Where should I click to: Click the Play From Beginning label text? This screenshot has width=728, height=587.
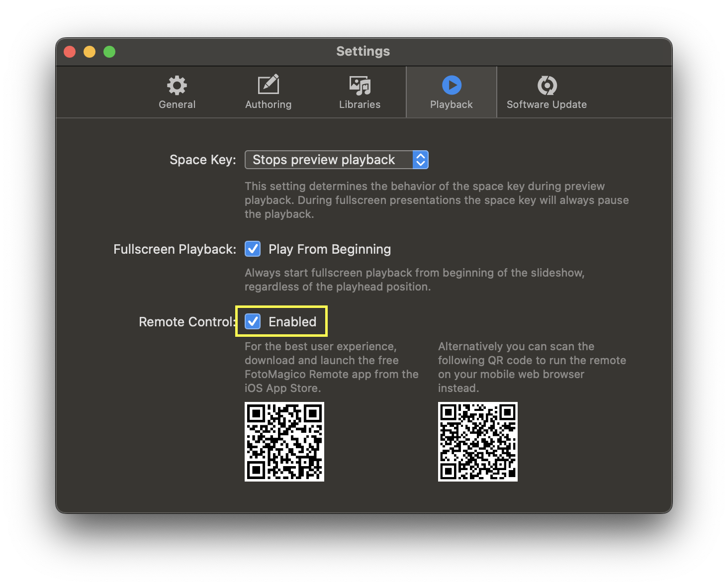[x=330, y=249]
